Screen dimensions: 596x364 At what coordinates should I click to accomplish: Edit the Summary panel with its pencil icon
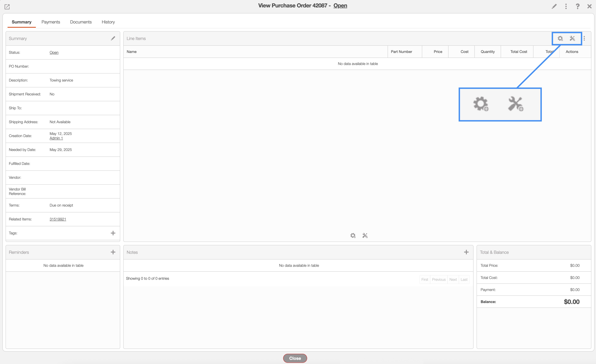113,38
